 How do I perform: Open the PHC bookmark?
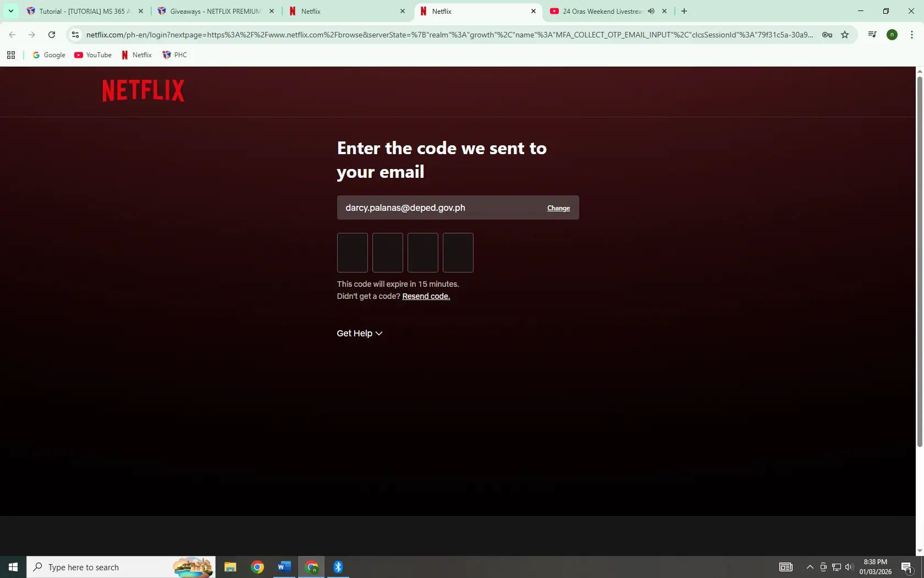coord(175,55)
